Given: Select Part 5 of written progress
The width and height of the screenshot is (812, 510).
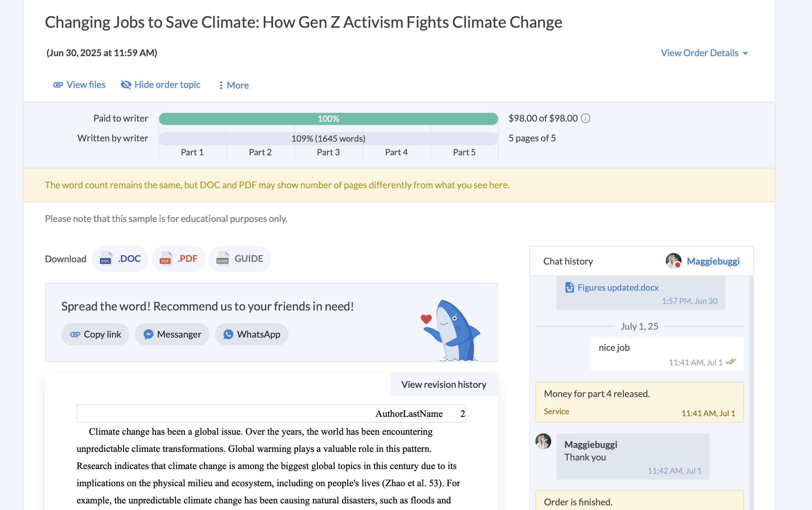Looking at the screenshot, I should coord(464,152).
